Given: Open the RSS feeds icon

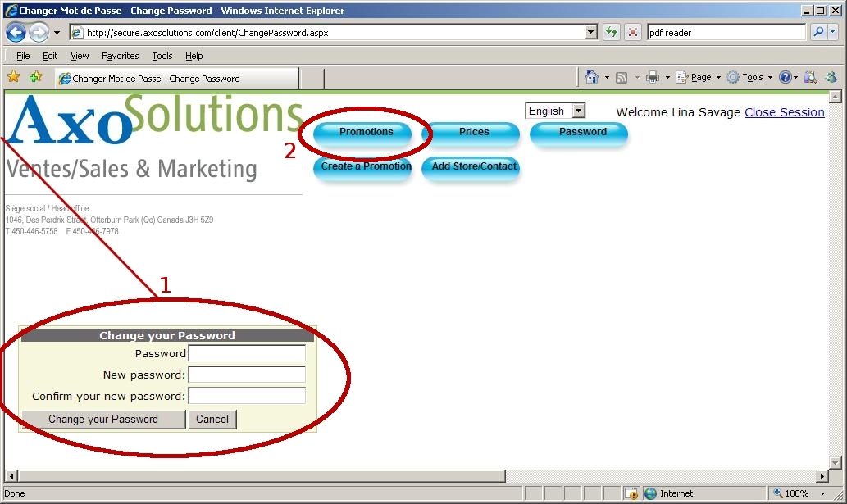Looking at the screenshot, I should [622, 78].
